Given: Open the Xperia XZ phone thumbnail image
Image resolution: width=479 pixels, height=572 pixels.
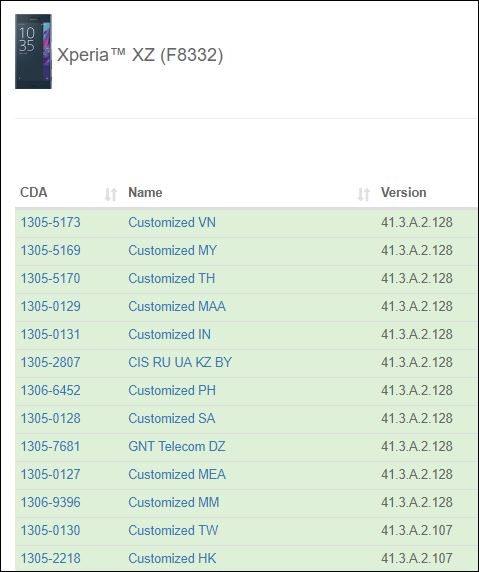Looking at the screenshot, I should (x=33, y=51).
